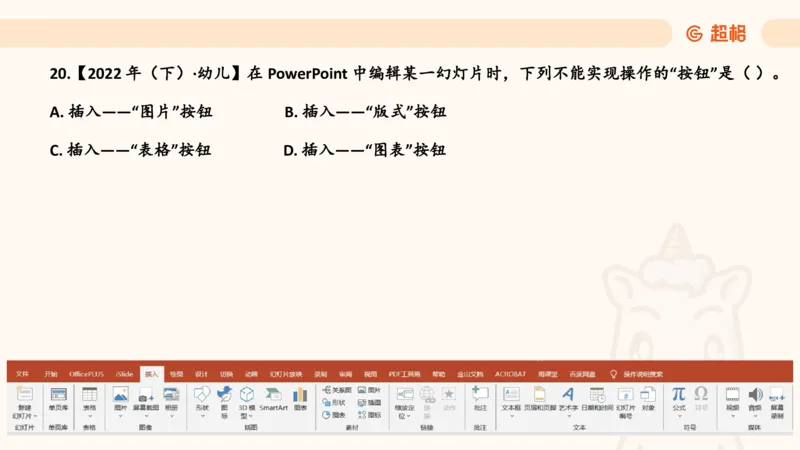Click the 对象 object icon
The height and width of the screenshot is (450, 800).
tap(648, 394)
